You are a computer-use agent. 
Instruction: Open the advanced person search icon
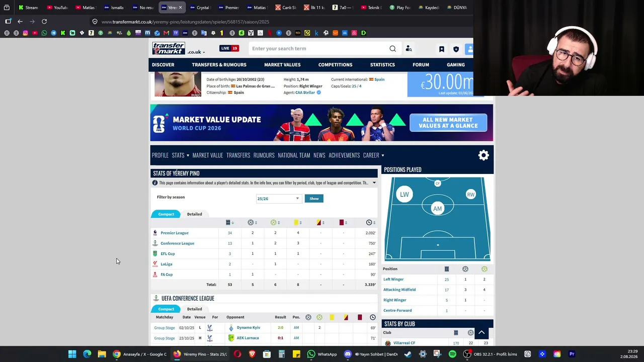point(409,49)
